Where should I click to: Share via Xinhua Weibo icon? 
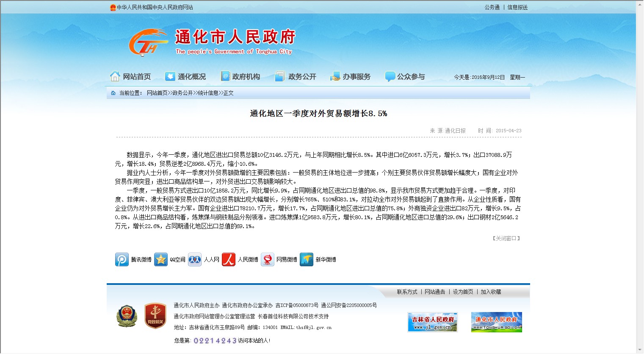307,259
